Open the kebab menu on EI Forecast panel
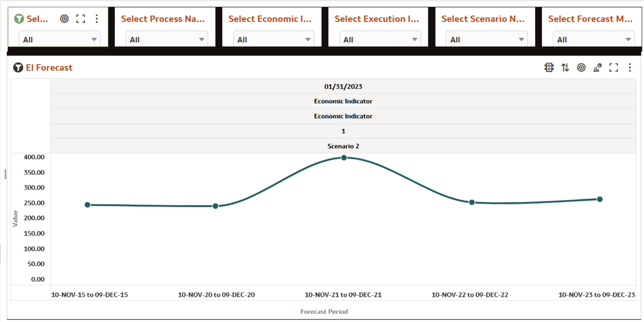644x322 pixels. tap(629, 67)
